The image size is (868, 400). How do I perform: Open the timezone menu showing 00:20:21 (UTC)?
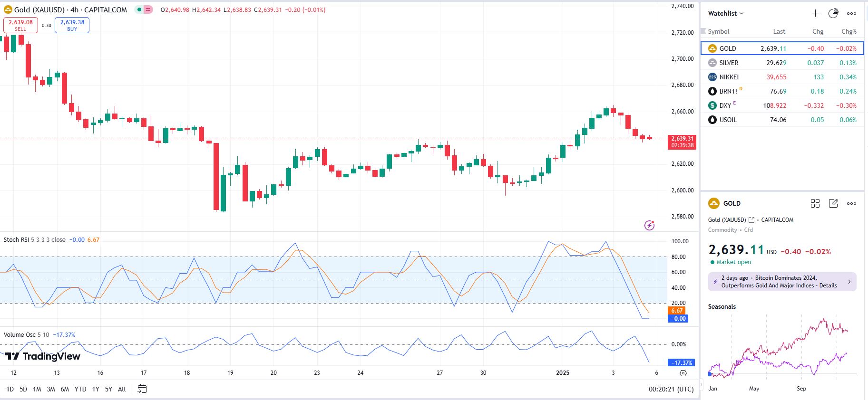coord(671,389)
